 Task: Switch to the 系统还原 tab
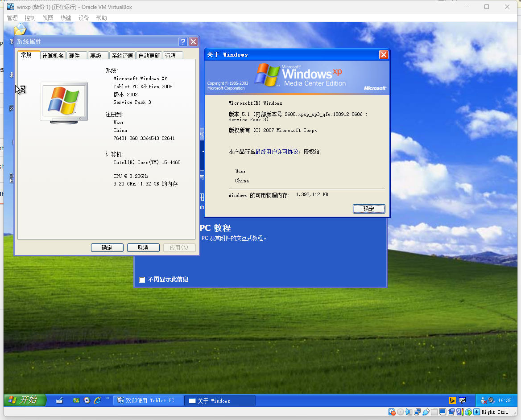pos(122,55)
